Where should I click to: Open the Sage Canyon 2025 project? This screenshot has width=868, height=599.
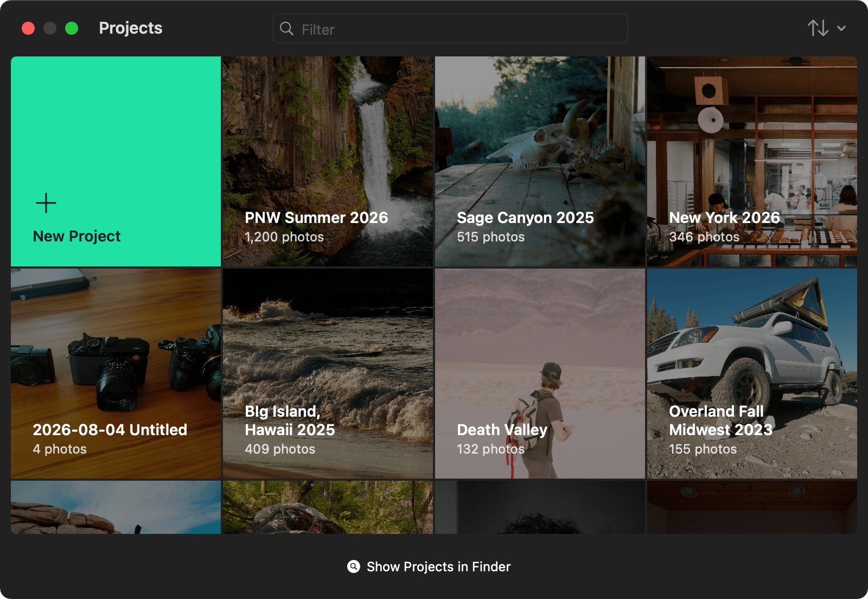click(540, 162)
